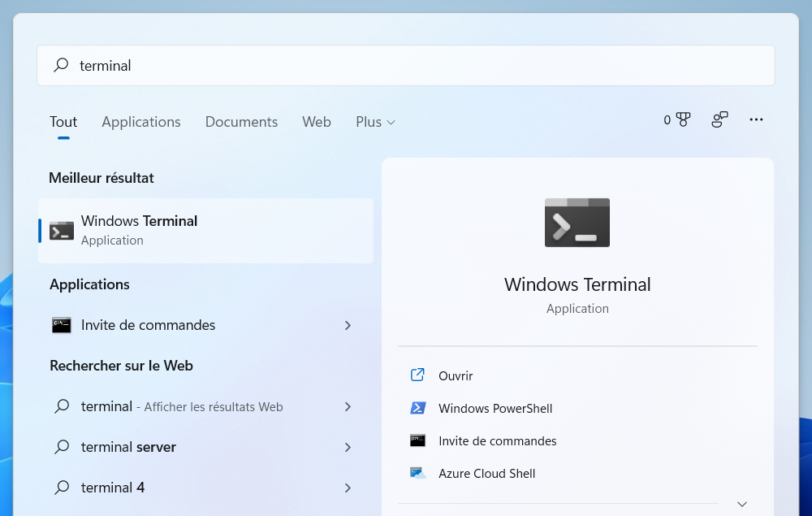
Task: Click the magnifier icon in the search box
Action: (61, 65)
